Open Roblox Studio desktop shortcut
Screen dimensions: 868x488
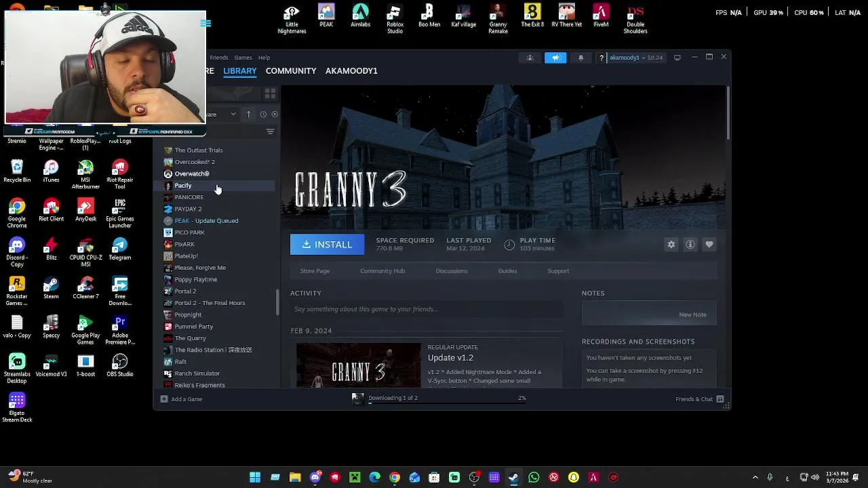click(x=395, y=19)
